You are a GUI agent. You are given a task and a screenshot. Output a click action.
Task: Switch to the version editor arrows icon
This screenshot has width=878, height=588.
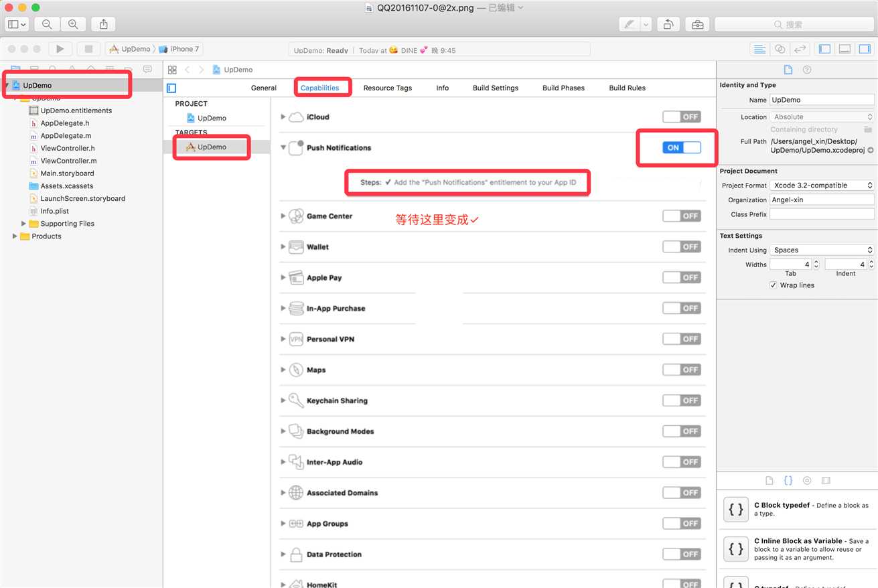pos(800,49)
